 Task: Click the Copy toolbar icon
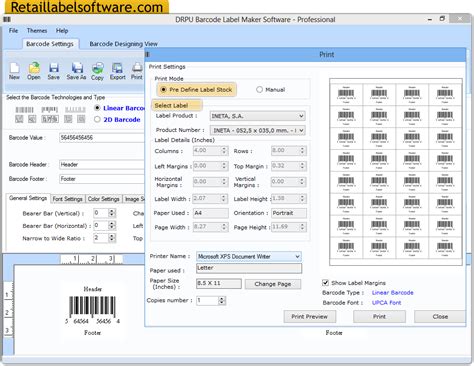point(97,71)
